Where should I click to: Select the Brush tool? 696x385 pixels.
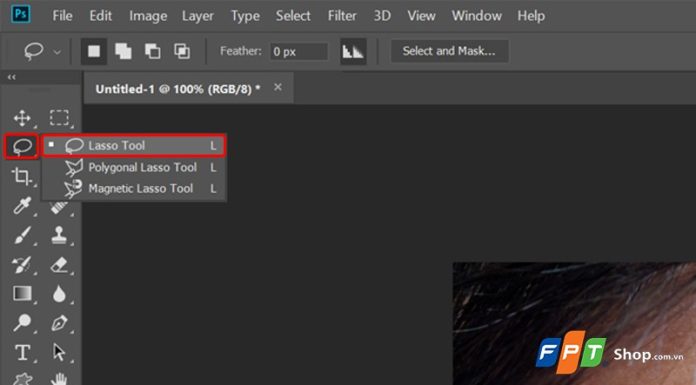tap(22, 235)
